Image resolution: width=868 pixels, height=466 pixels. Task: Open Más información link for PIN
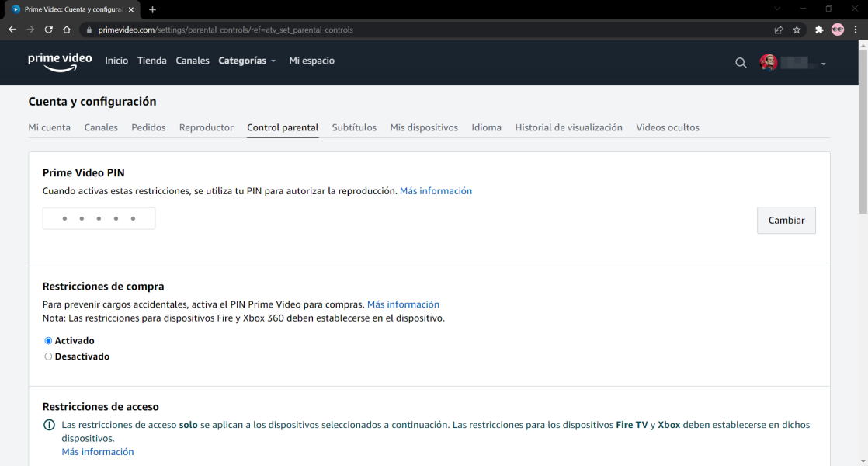(436, 190)
